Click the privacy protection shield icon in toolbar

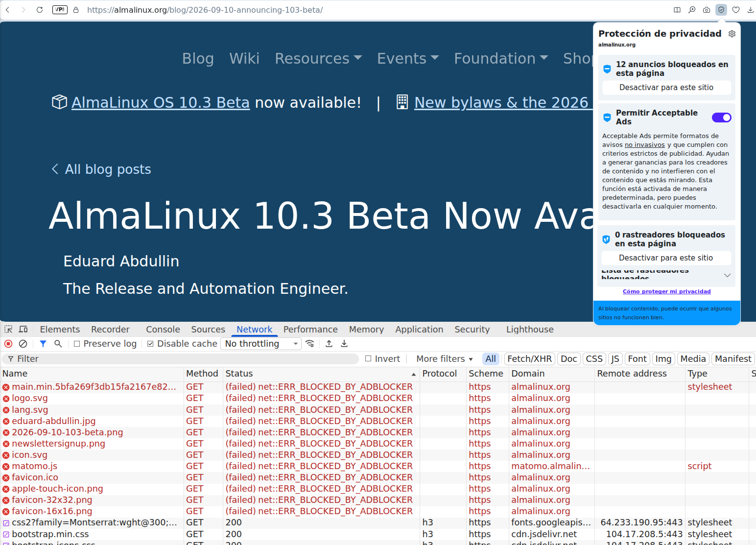coord(721,10)
